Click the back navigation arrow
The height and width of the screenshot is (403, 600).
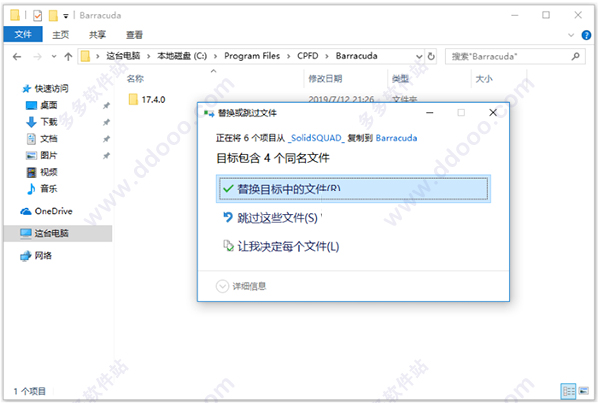(x=17, y=57)
